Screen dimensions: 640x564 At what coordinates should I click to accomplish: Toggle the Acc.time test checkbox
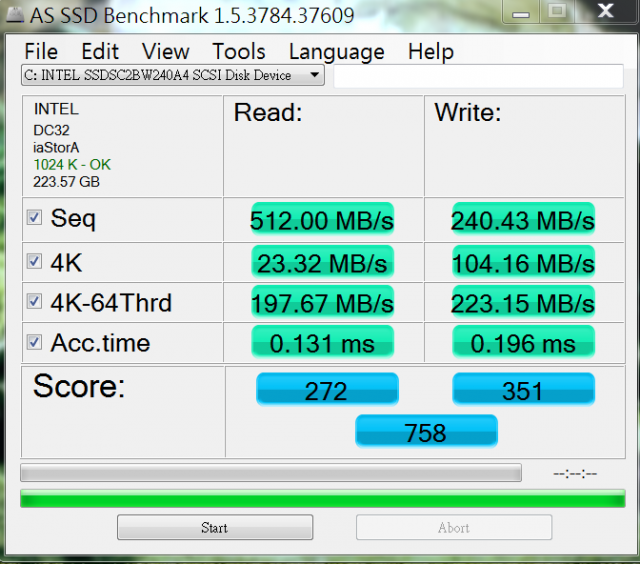pyautogui.click(x=34, y=342)
